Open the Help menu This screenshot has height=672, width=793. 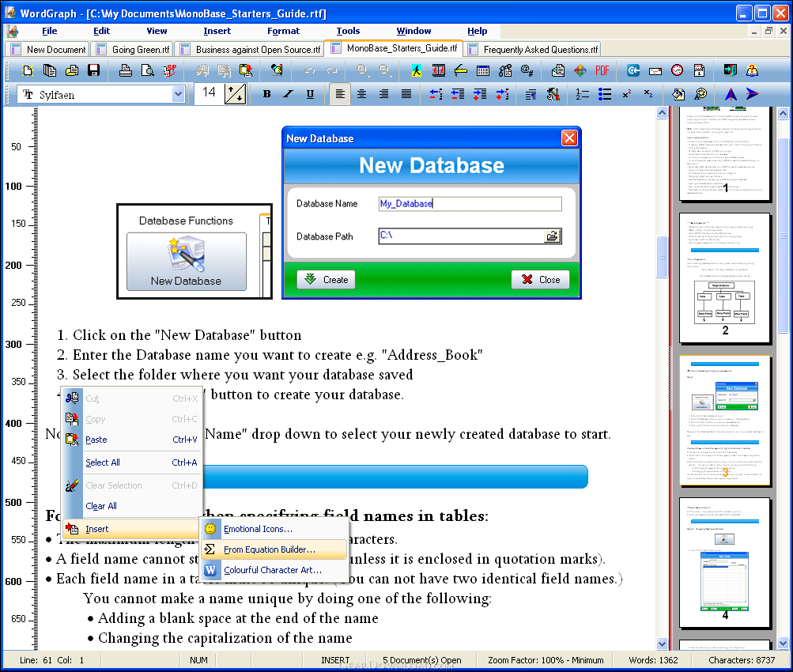[x=477, y=31]
